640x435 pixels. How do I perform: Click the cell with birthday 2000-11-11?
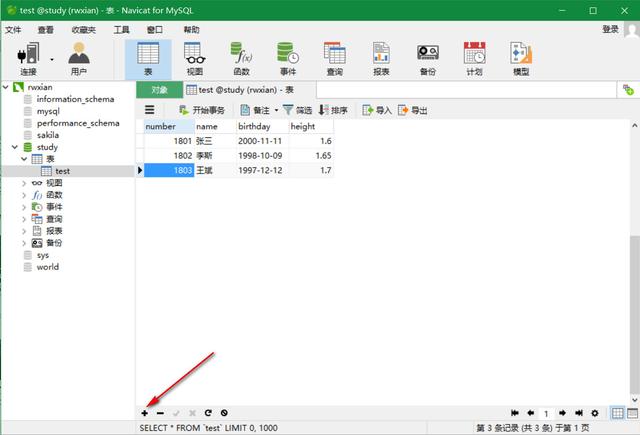pyautogui.click(x=262, y=141)
